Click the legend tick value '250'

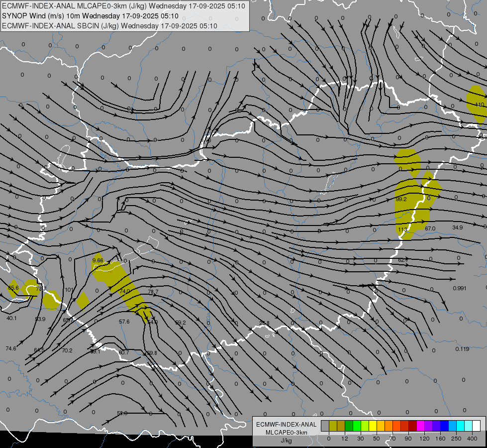coord(456,439)
